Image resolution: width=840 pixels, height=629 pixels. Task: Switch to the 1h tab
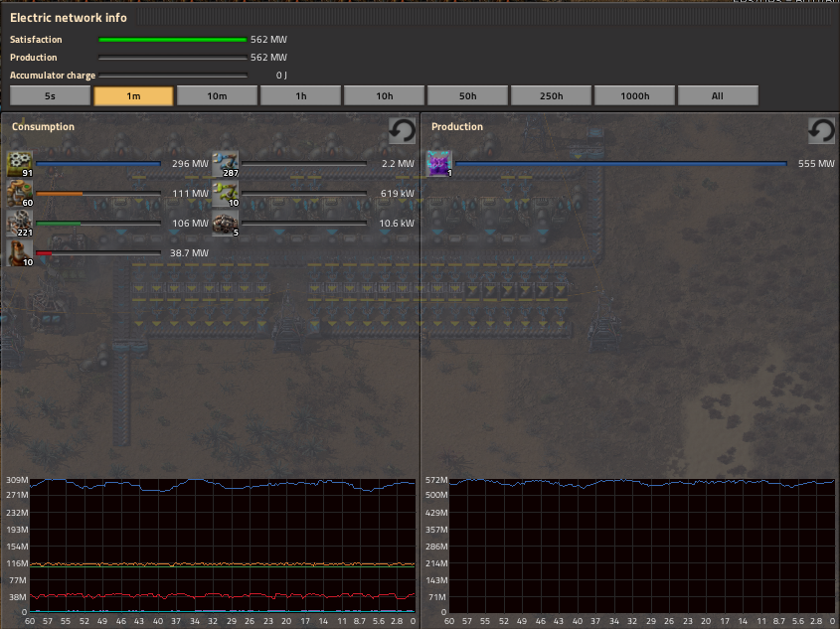[x=300, y=96]
